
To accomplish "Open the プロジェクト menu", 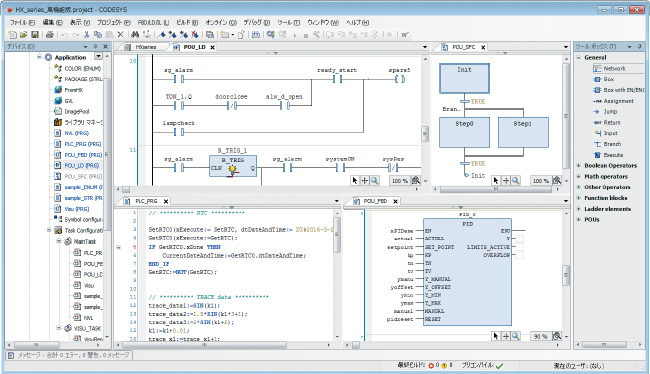I will click(113, 22).
